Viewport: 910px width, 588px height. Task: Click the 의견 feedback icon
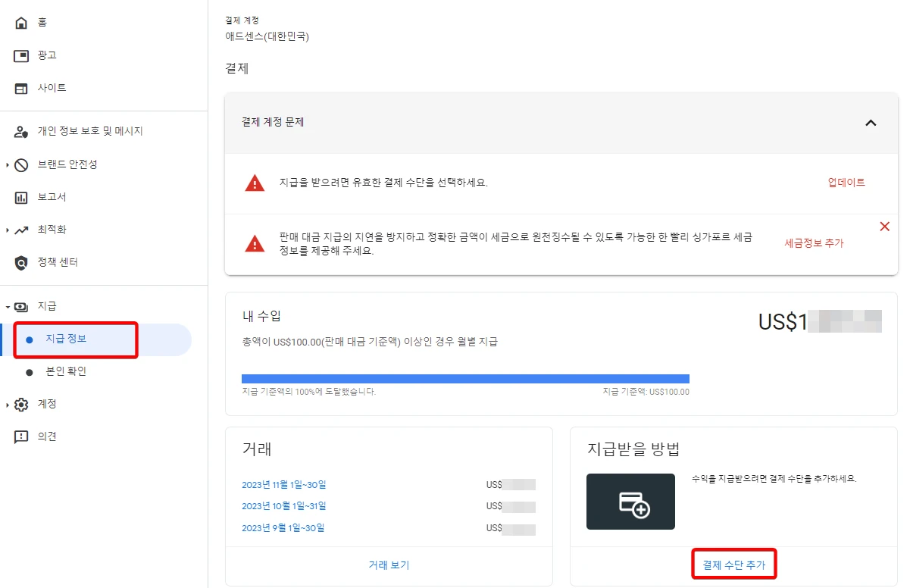tap(23, 436)
